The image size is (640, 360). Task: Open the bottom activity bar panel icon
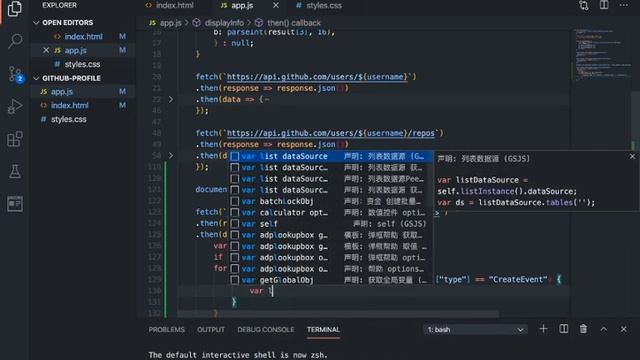pyautogui.click(x=15, y=204)
